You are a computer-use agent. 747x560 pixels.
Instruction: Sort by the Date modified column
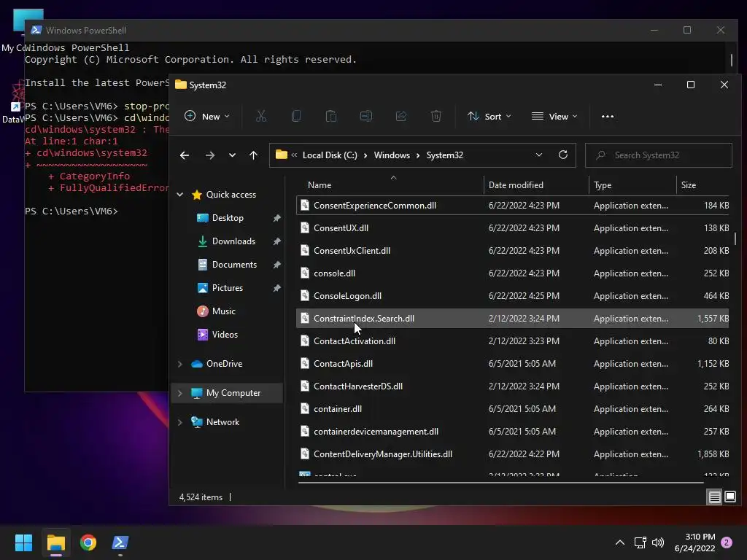[536, 184]
